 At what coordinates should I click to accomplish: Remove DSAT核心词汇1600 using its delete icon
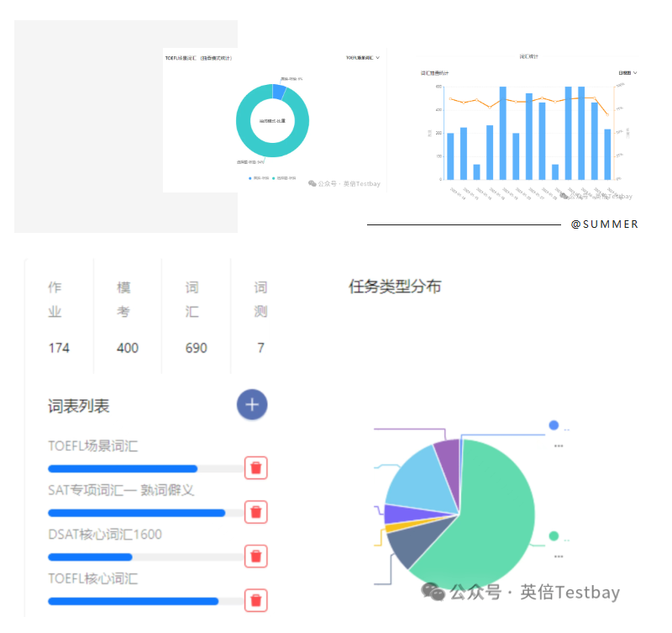255,556
